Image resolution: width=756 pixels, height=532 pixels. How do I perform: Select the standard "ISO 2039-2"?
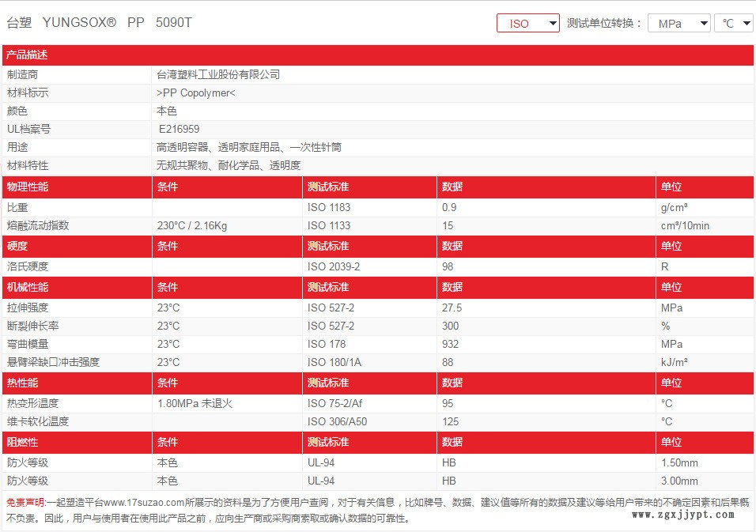(334, 267)
